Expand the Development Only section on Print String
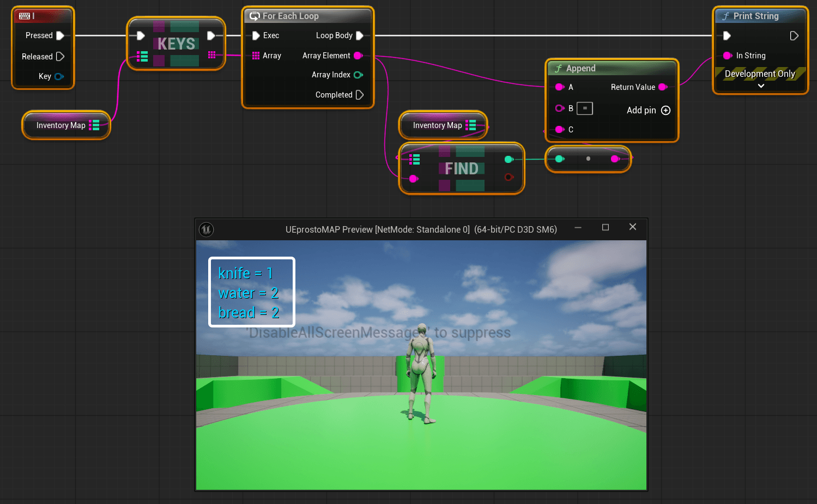This screenshot has height=504, width=817. [x=761, y=86]
